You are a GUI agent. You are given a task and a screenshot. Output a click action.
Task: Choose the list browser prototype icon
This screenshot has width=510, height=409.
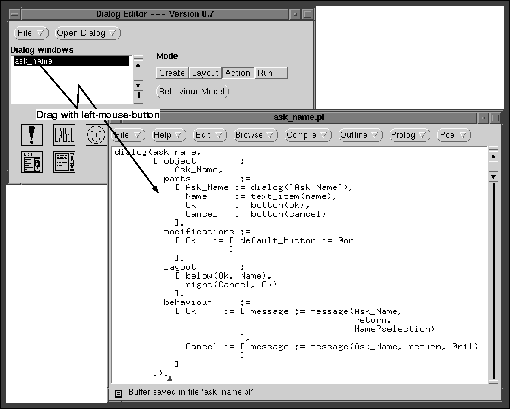point(64,162)
